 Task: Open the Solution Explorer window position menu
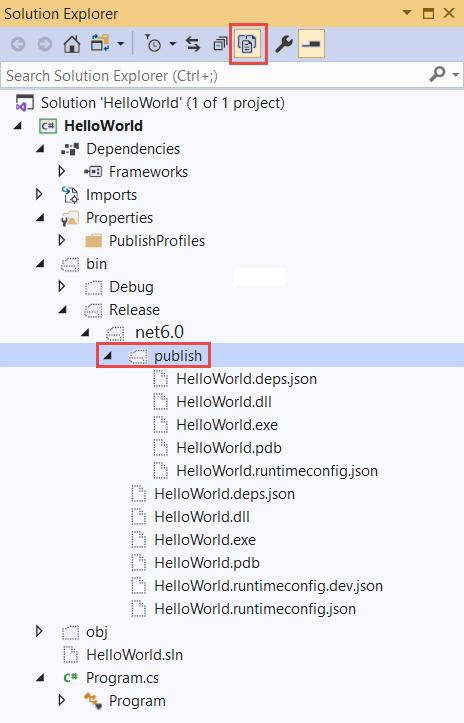click(407, 12)
